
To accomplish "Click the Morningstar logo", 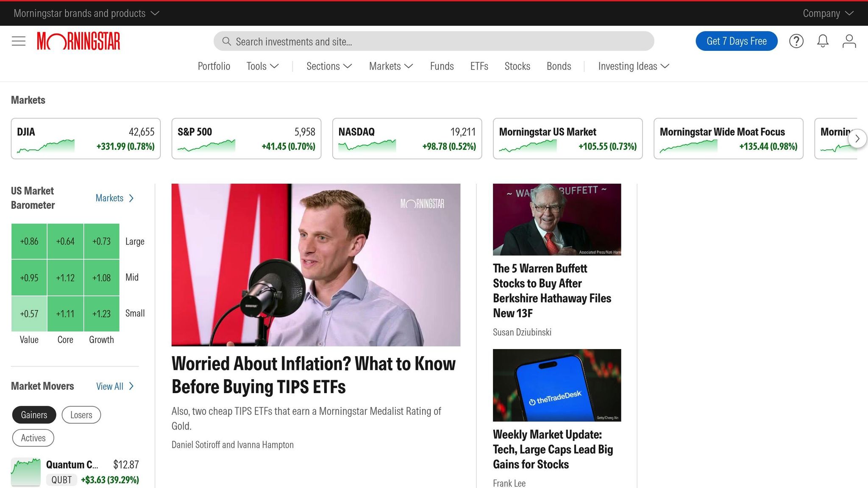I will point(78,41).
